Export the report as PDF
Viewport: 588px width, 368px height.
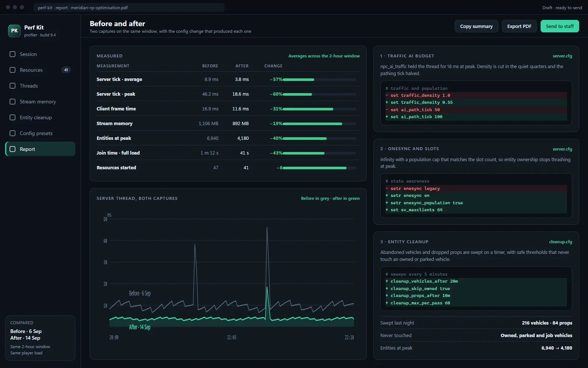(x=519, y=26)
